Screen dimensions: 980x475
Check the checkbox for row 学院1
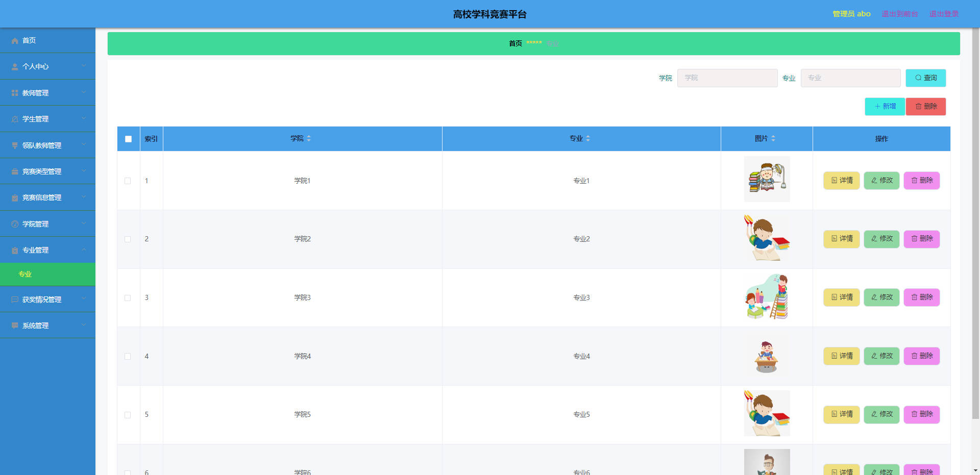(128, 181)
